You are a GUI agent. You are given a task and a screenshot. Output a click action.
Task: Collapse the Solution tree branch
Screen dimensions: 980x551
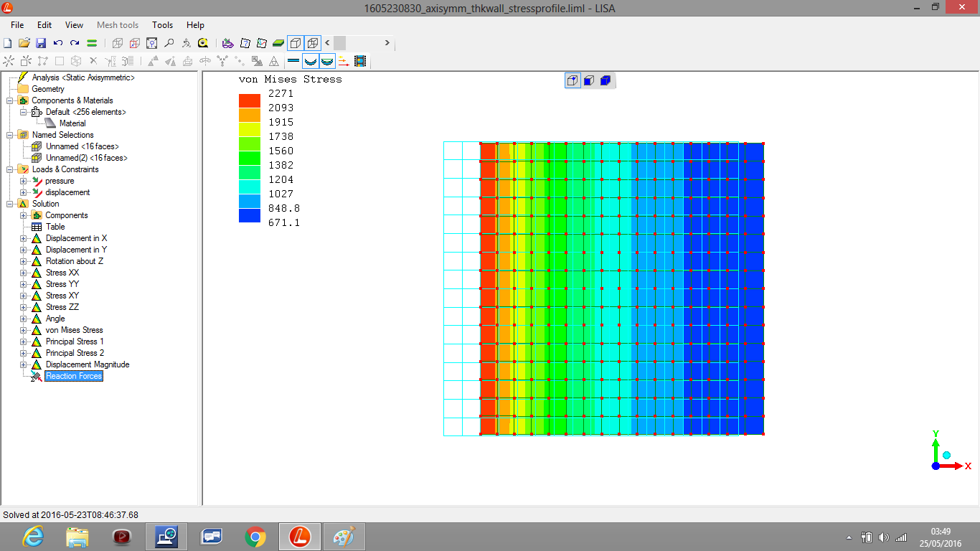(x=10, y=204)
